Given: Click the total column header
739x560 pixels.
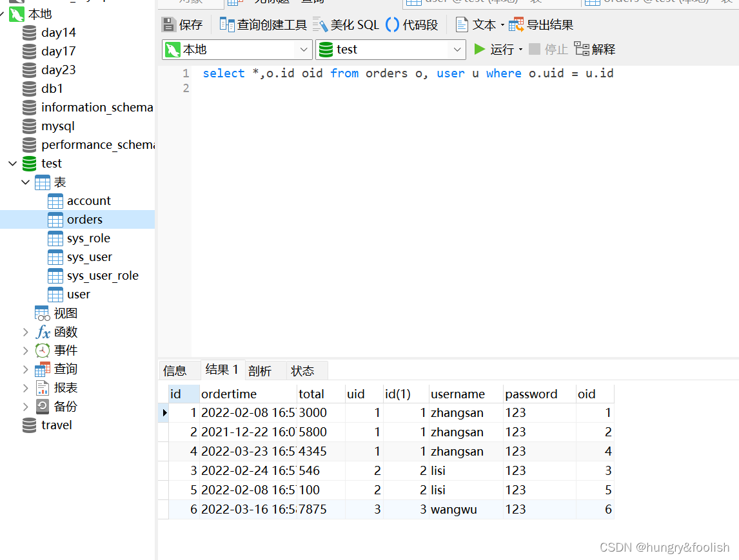Looking at the screenshot, I should pos(321,394).
